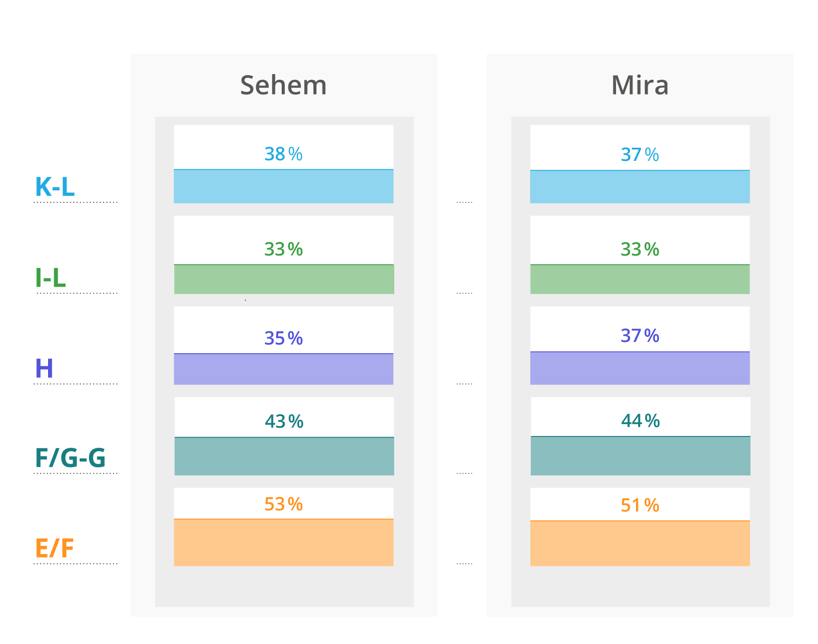Click Sehem's 38% blue K-L bar

[283, 187]
